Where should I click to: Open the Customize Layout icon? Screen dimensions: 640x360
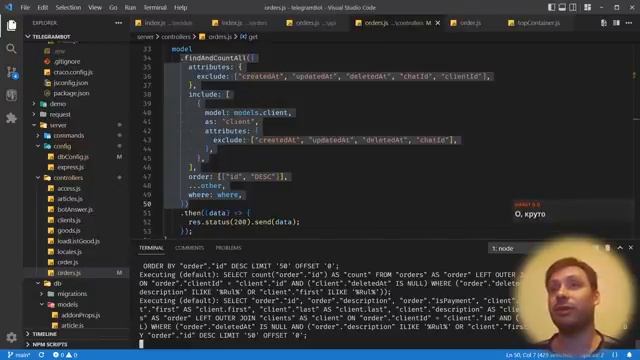[587, 7]
